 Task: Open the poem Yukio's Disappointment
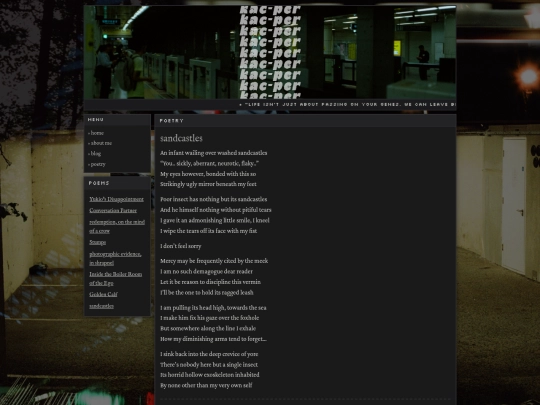coord(116,199)
